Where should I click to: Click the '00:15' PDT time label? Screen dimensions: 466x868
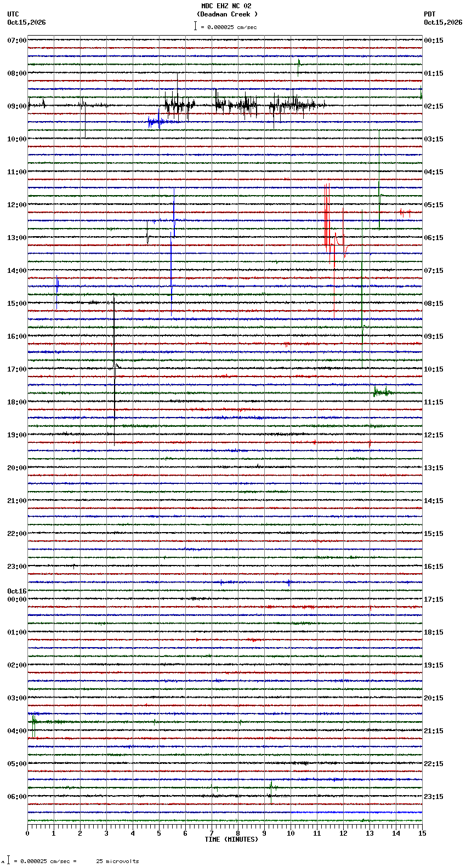click(434, 41)
